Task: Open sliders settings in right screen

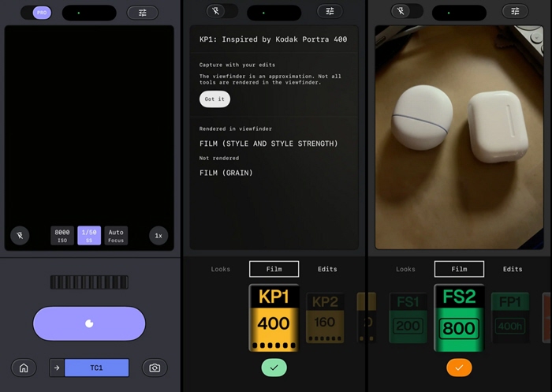Action: 515,11
